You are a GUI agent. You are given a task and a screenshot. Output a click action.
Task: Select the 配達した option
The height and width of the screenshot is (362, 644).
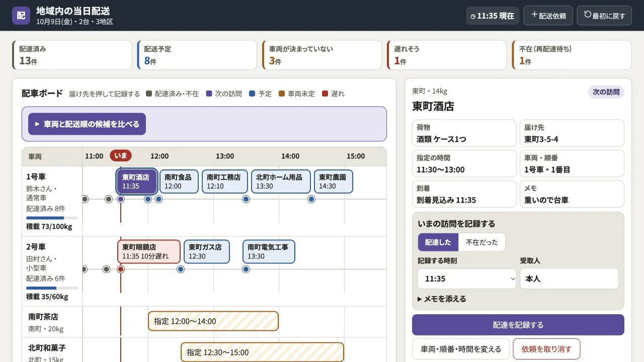(x=438, y=242)
